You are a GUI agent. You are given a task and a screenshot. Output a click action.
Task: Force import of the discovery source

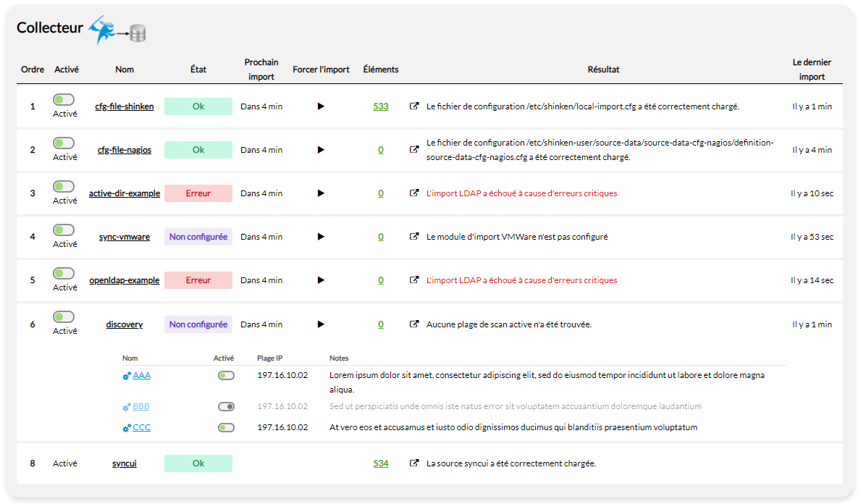pyautogui.click(x=321, y=324)
